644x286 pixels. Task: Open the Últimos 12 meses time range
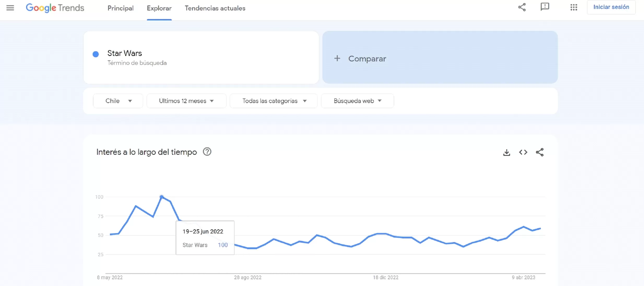(186, 101)
